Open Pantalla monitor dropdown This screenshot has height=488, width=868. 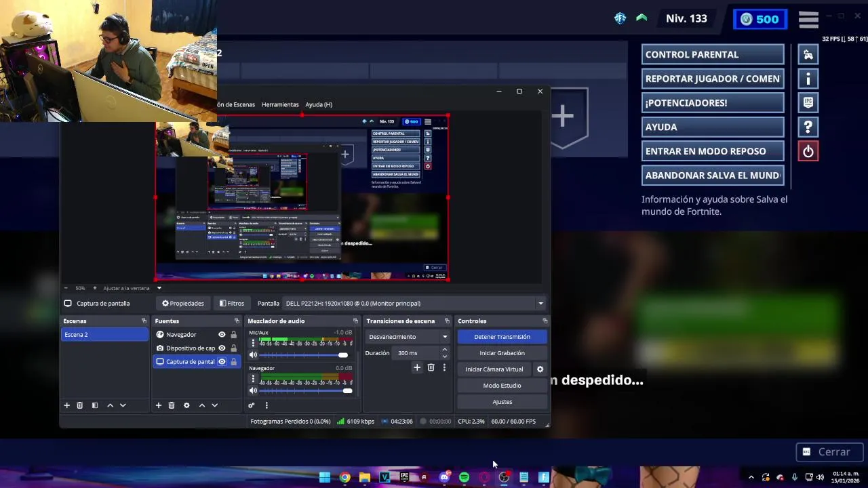click(414, 304)
